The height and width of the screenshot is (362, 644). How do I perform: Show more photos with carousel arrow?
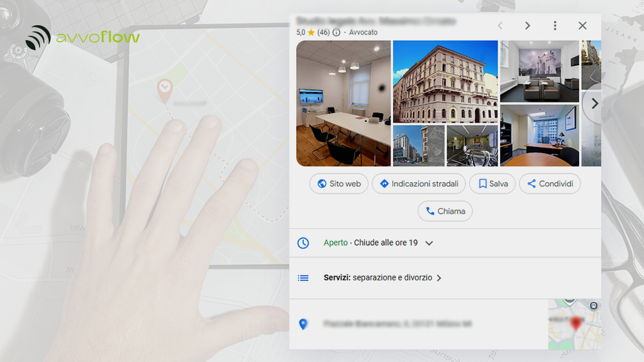594,104
